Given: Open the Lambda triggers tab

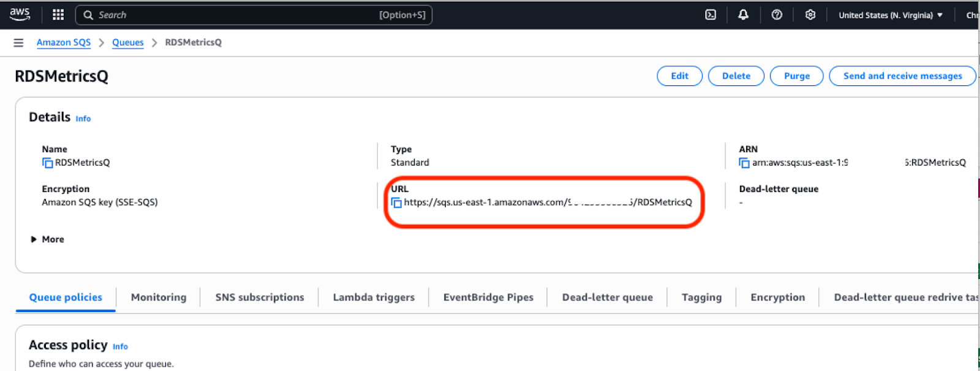Looking at the screenshot, I should point(374,297).
